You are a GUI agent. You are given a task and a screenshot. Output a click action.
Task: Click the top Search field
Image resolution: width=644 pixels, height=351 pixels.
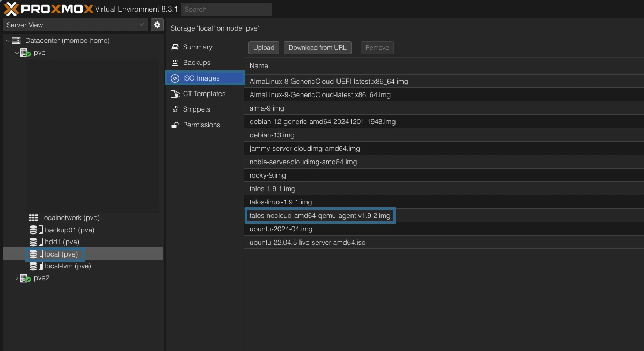(x=226, y=9)
